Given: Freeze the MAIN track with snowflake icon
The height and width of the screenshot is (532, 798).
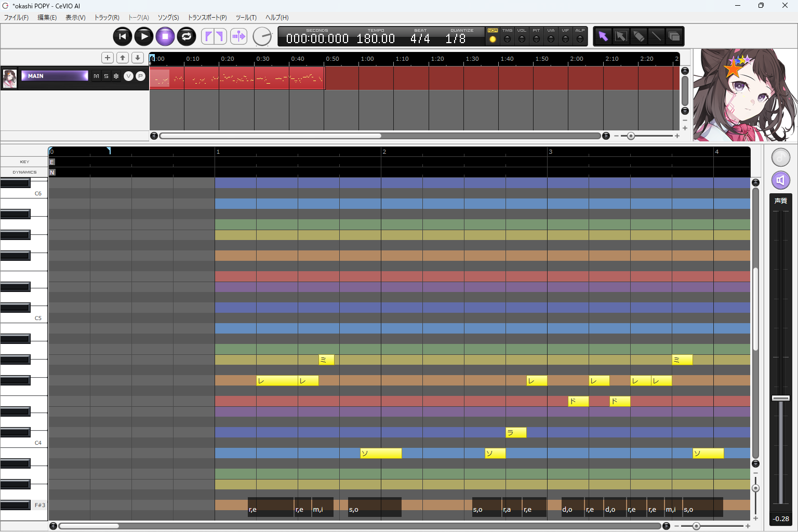Looking at the screenshot, I should tap(116, 76).
